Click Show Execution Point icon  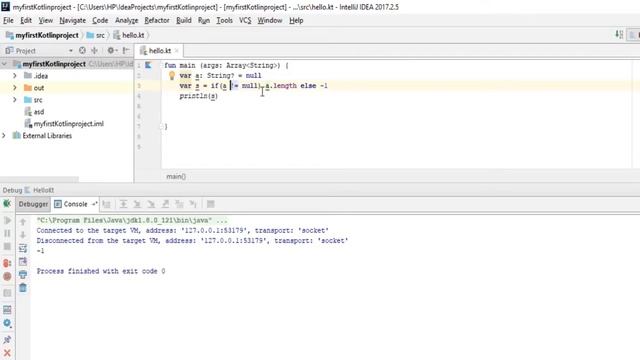pos(107,204)
